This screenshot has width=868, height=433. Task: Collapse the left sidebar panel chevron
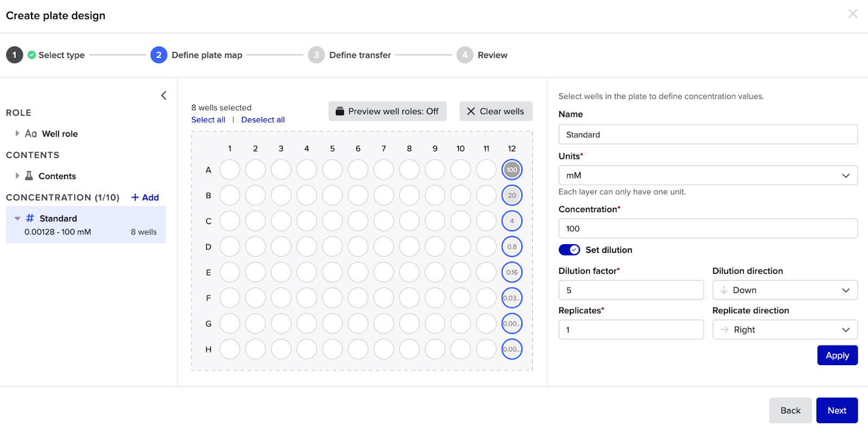pos(163,95)
